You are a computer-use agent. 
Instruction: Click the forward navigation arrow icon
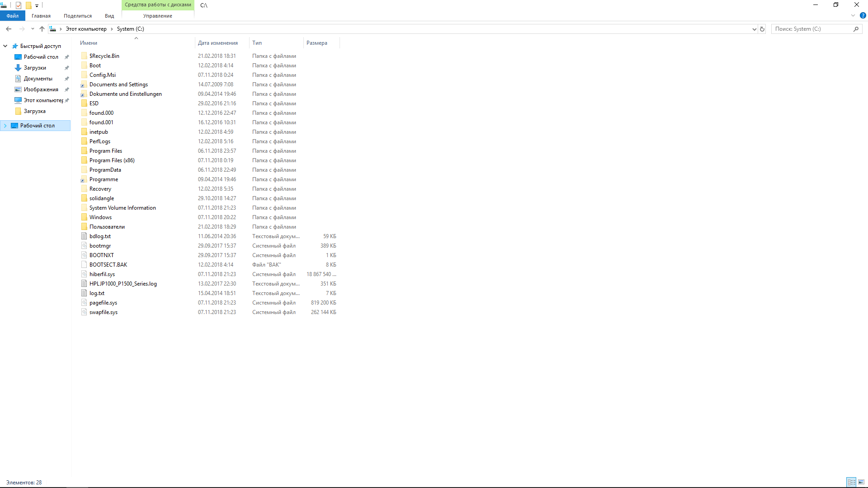(x=21, y=28)
